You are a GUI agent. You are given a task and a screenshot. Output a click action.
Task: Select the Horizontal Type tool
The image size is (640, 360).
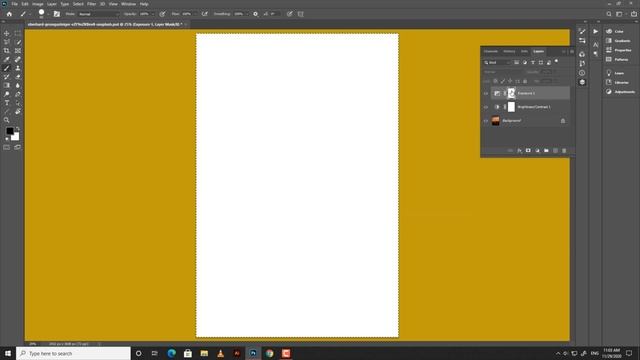tap(7, 103)
